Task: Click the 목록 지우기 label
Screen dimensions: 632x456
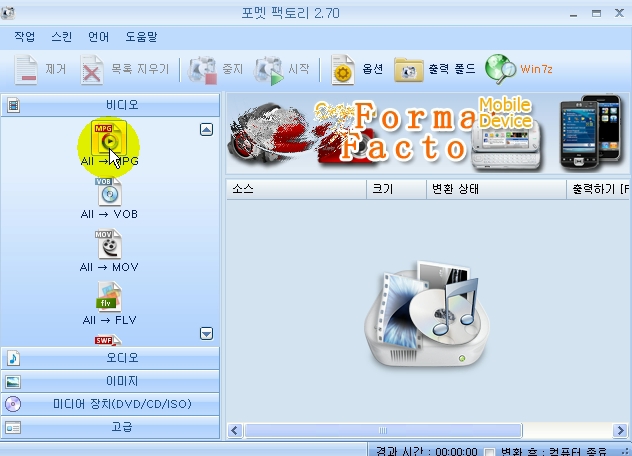Action: (x=140, y=69)
